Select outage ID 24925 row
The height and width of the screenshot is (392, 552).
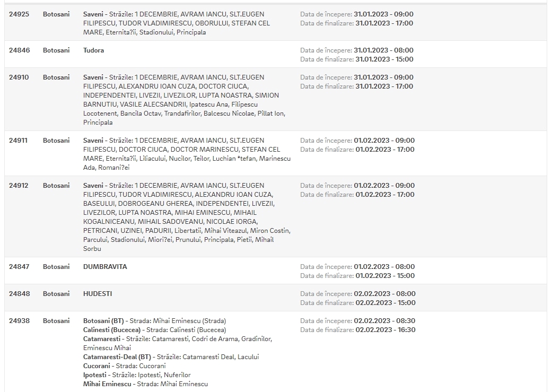(x=276, y=23)
